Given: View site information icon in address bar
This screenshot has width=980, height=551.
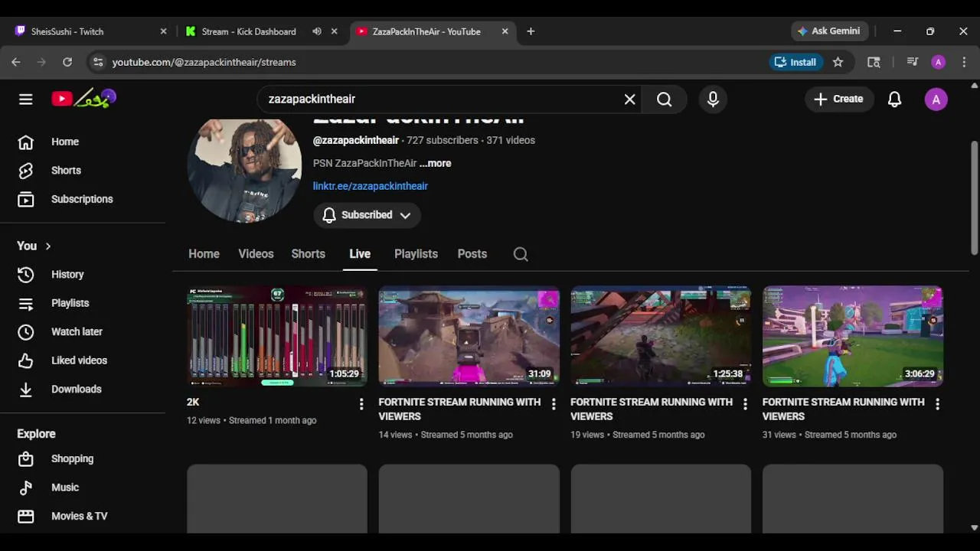Looking at the screenshot, I should (x=96, y=62).
